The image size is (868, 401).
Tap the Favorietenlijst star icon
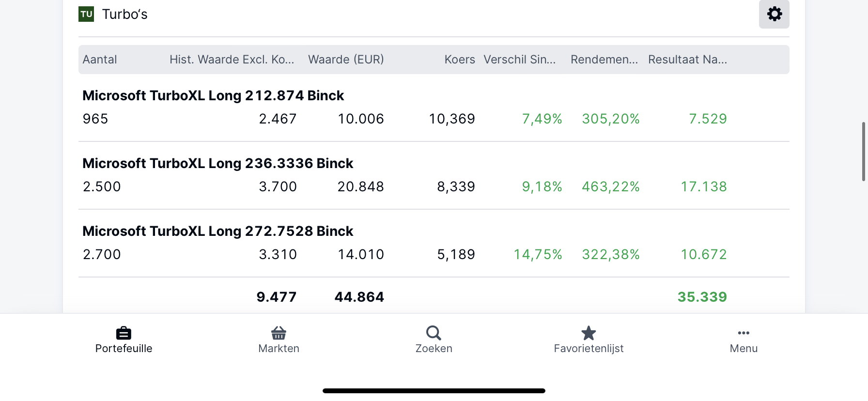click(589, 333)
